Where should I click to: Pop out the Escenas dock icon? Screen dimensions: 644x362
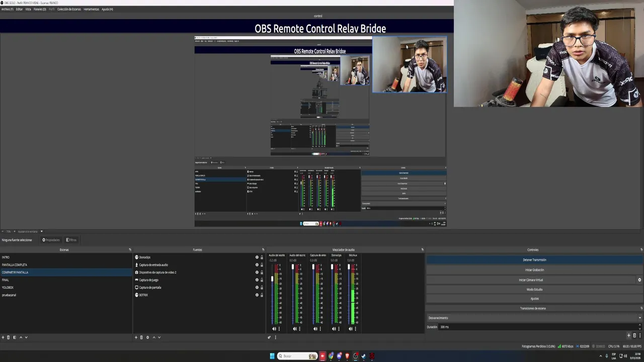pos(130,249)
